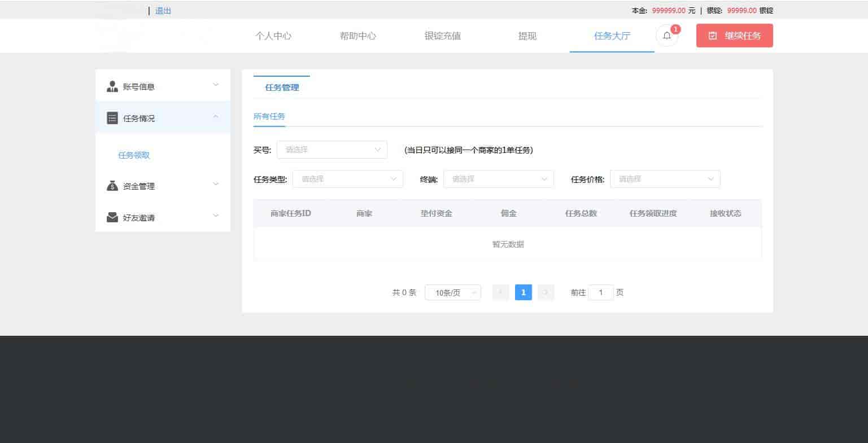Open the 任务价格 dropdown
Screen dimensions: 868x443
665,179
